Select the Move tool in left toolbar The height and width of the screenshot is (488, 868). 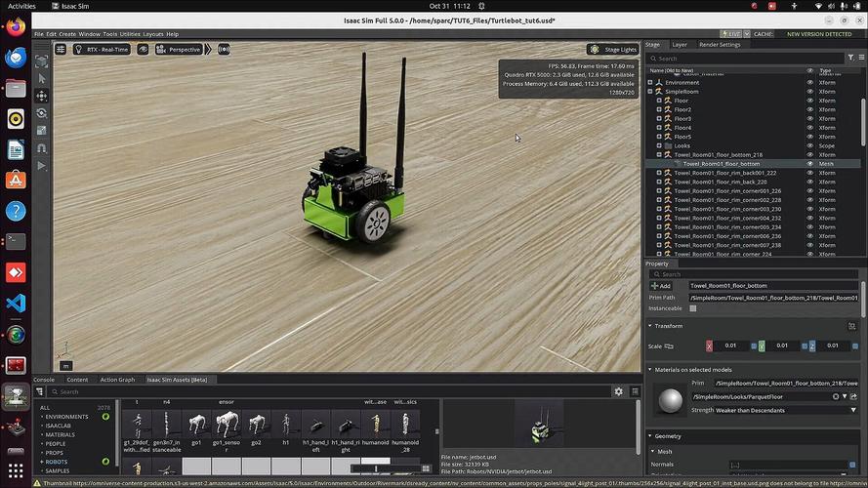coord(42,96)
